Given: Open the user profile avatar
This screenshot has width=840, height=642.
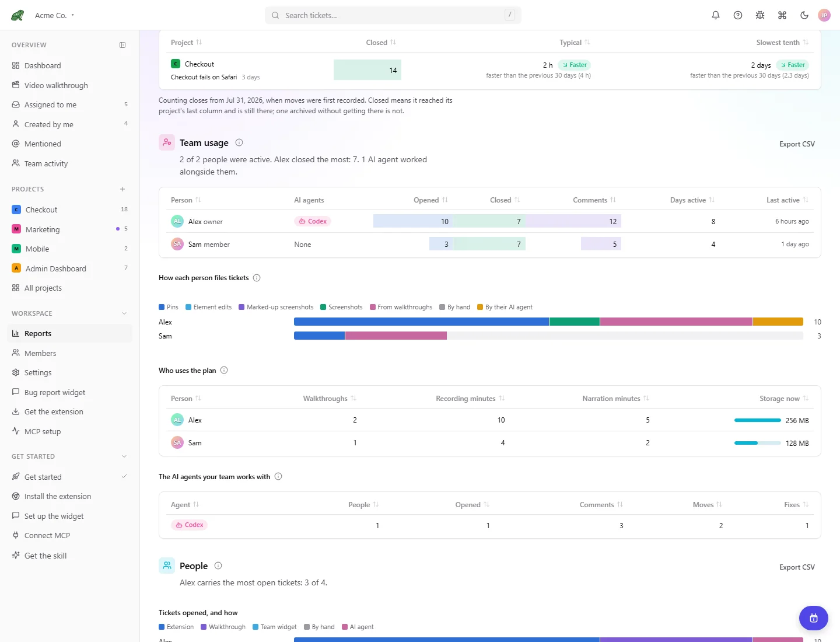Looking at the screenshot, I should pyautogui.click(x=824, y=15).
